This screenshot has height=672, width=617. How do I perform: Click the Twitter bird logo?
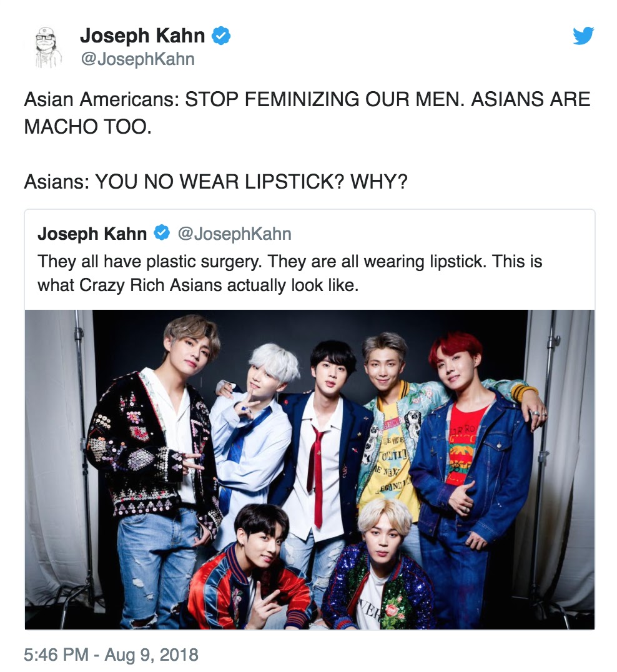[x=583, y=36]
